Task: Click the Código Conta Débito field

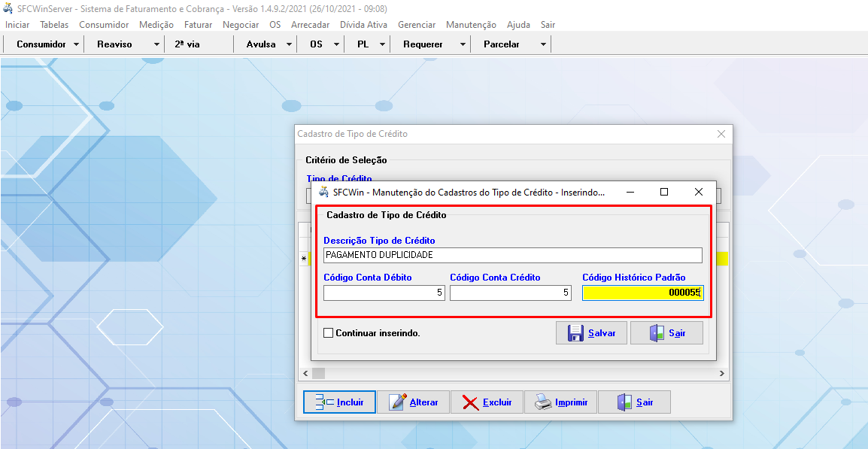Action: tap(384, 293)
